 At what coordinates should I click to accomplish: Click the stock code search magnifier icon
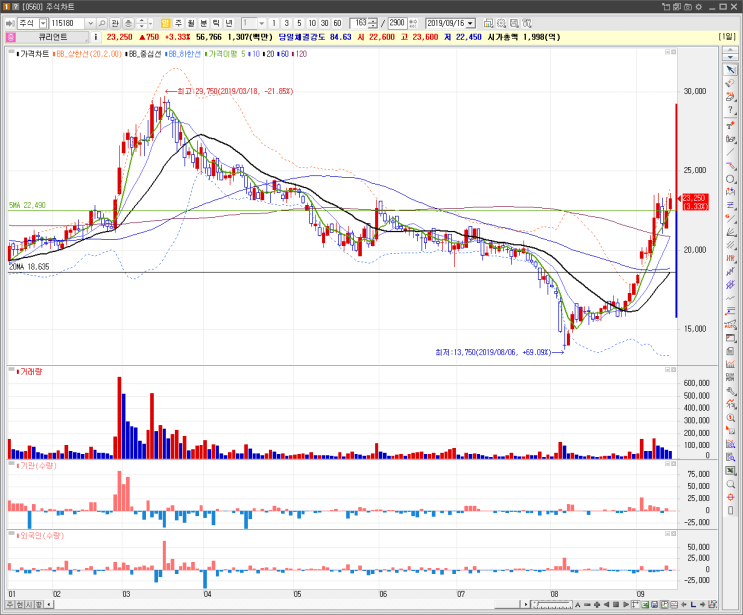click(x=102, y=23)
